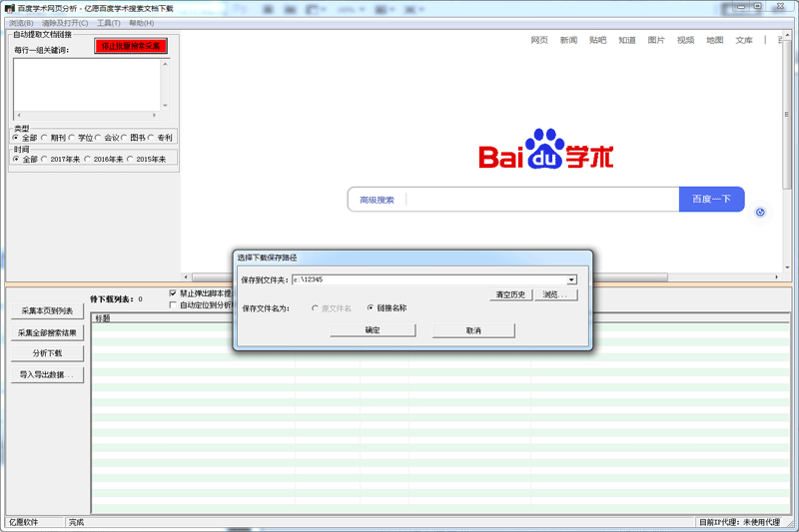Click the 亿愿软件 status bar entry
Screen dimensions: 799x532
[x=23, y=522]
